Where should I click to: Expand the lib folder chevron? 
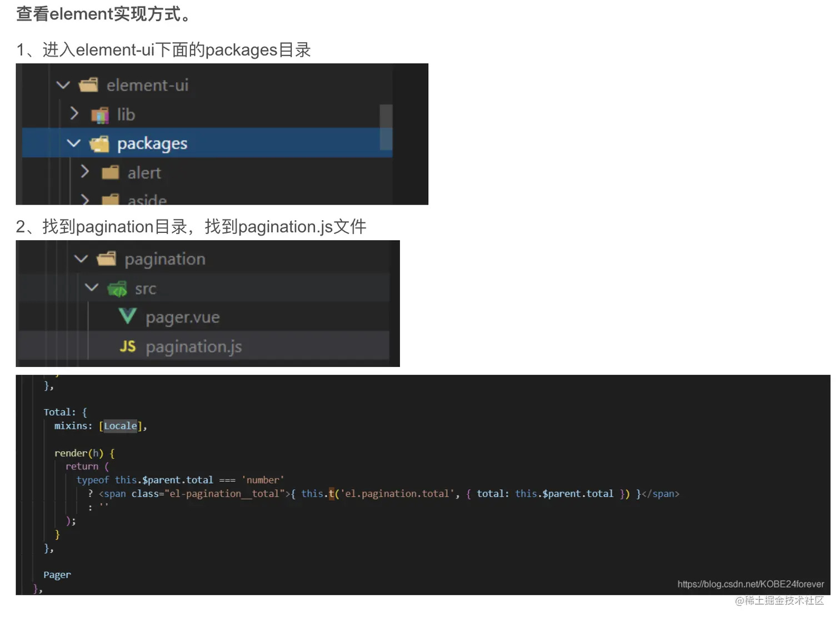(x=74, y=114)
